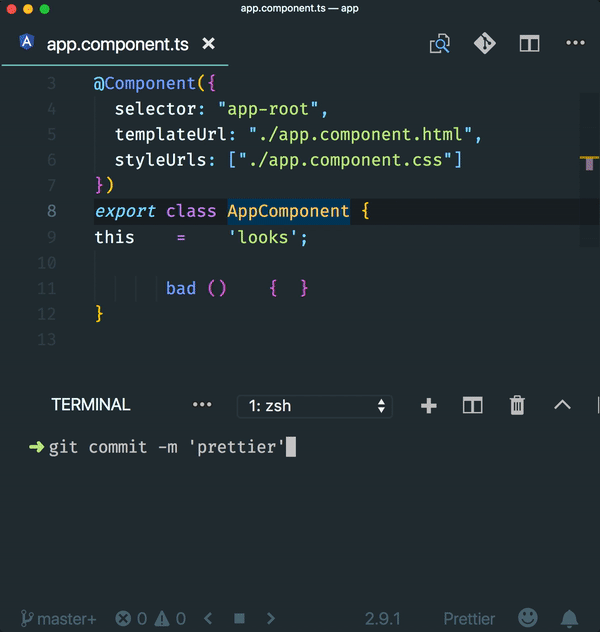This screenshot has height=632, width=600.
Task: Click the word bad on line 11
Action: (181, 288)
